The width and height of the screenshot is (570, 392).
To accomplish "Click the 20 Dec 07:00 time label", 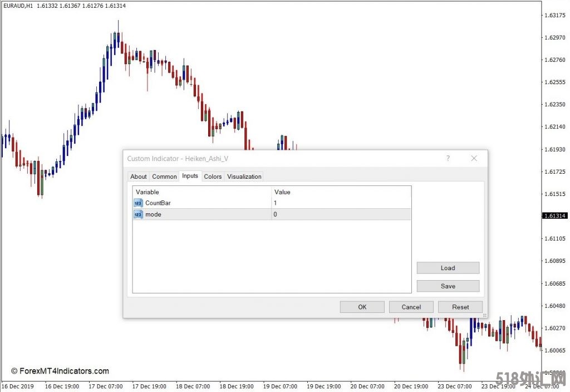I will (x=367, y=386).
